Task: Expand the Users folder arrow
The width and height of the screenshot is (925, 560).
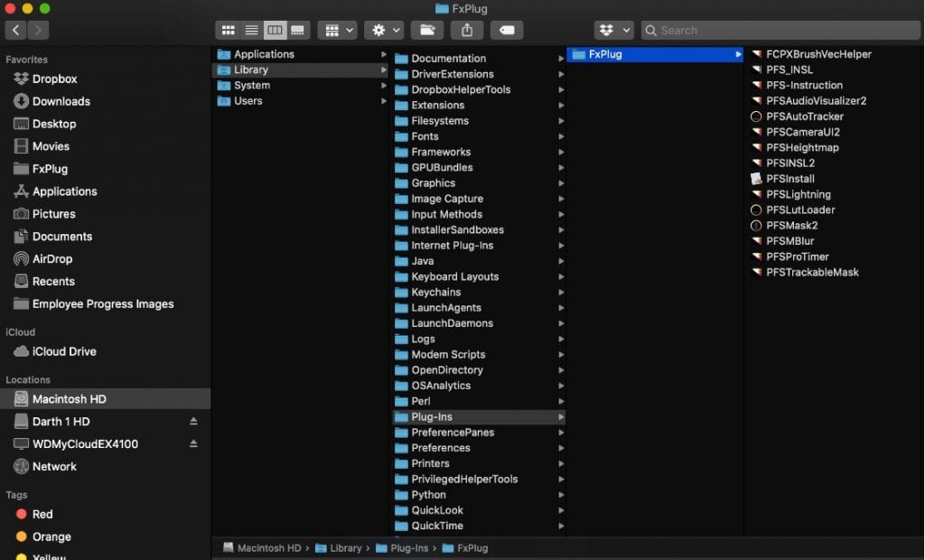Action: (x=383, y=101)
